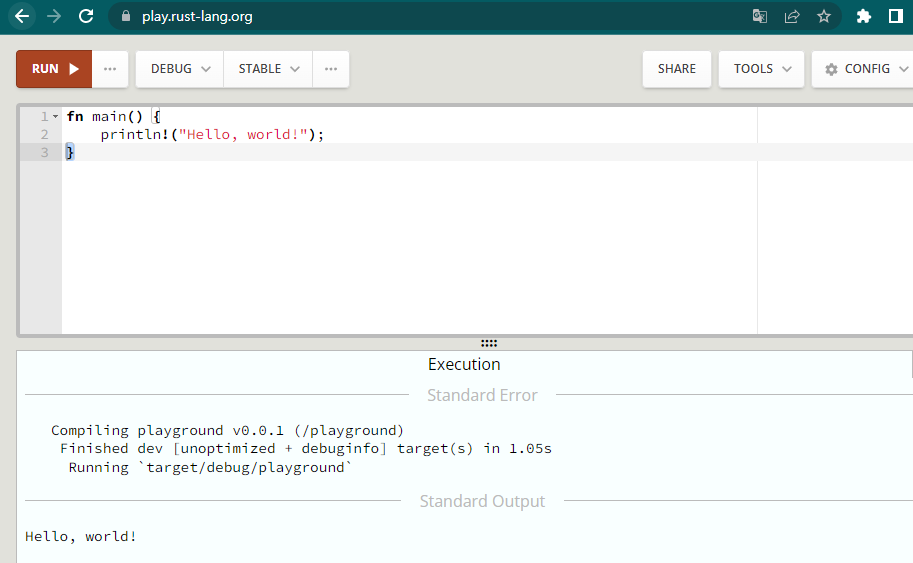
Task: Click the "Hello, world!" string literal in code
Action: (x=243, y=134)
